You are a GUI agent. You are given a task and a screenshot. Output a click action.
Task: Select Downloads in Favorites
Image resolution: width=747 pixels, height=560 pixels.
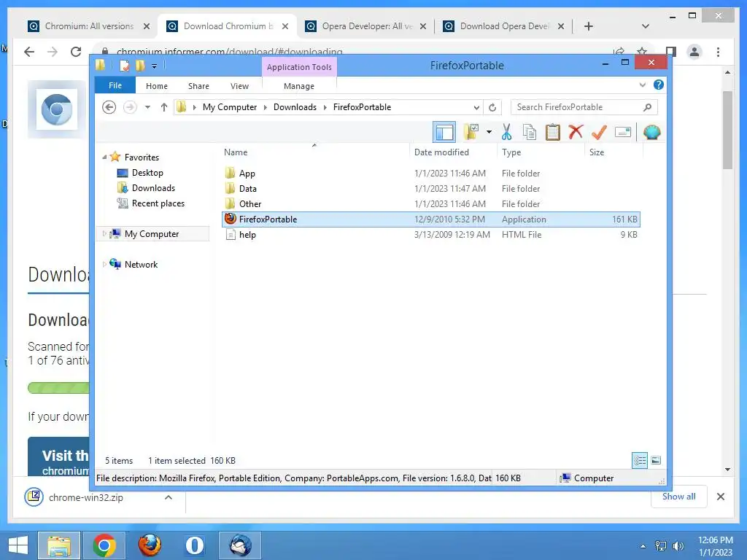(153, 188)
